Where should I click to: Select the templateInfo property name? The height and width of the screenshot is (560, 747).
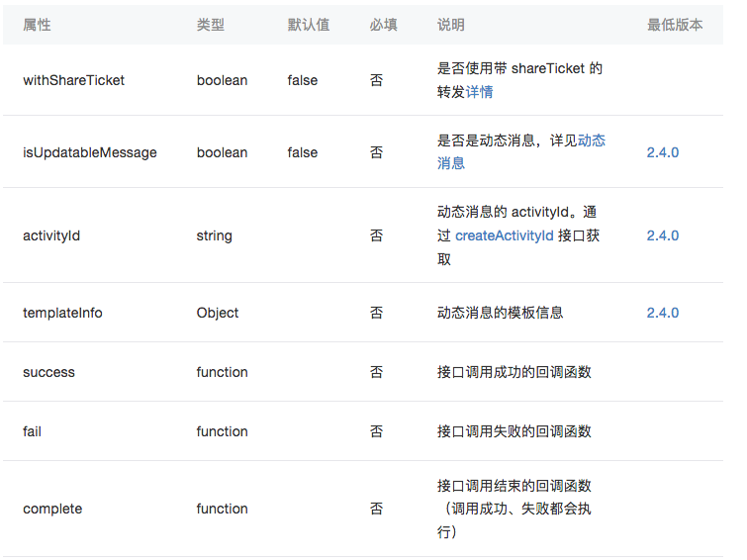coord(62,313)
